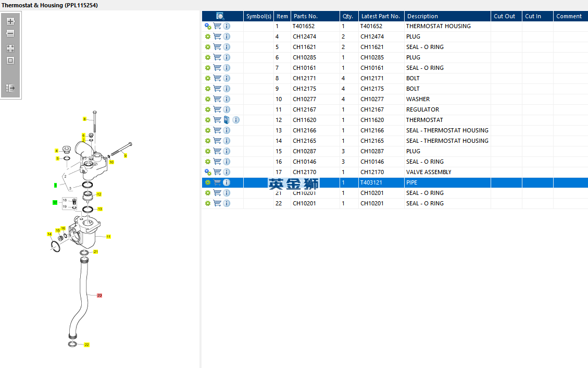The image size is (588, 368).
Task: Click the Qty. column header
Action: coord(349,16)
